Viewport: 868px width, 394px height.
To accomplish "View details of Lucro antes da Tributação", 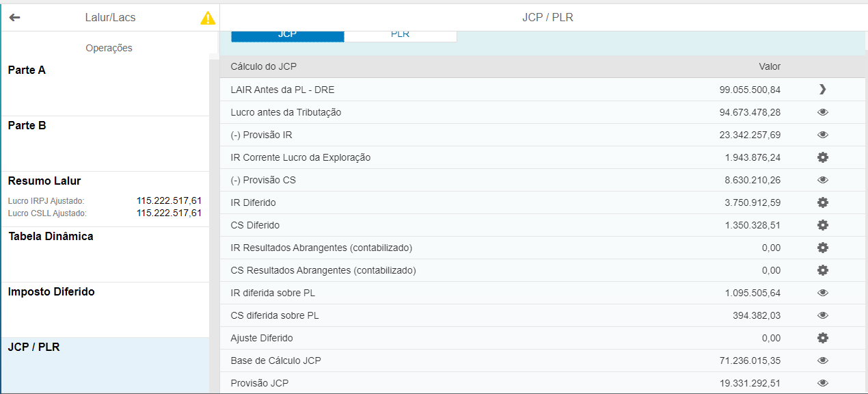I will point(823,112).
